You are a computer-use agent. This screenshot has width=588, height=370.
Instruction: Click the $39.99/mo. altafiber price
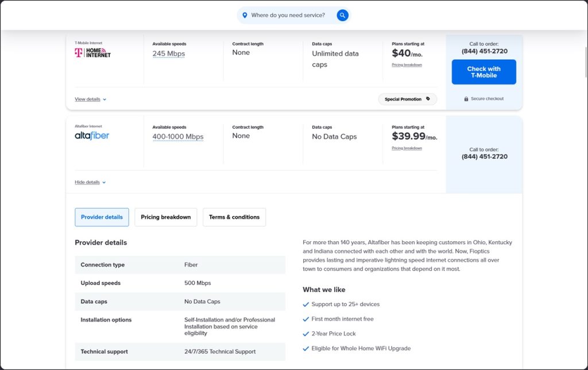415,136
